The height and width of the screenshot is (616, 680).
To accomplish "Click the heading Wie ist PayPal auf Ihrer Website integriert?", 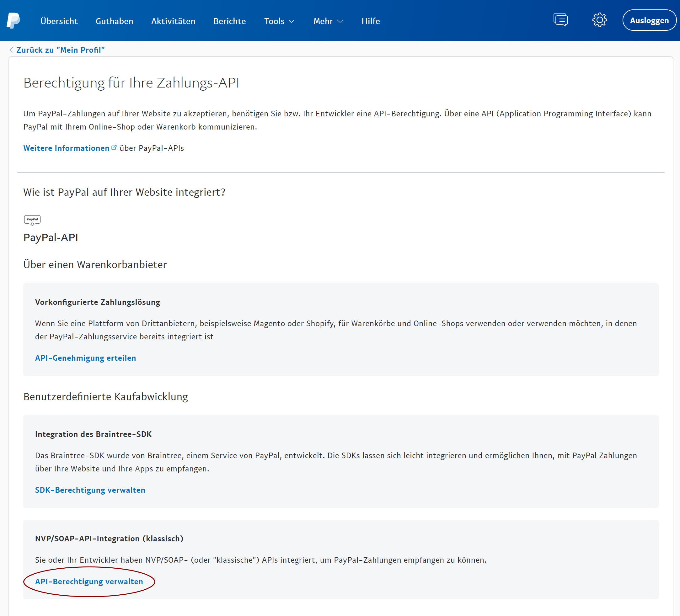I will [124, 192].
